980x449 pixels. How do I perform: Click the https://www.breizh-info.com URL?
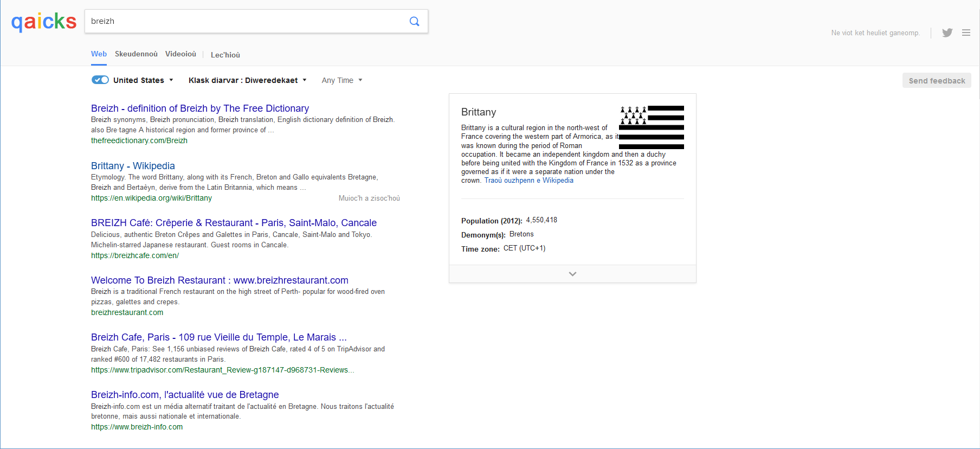(x=137, y=427)
